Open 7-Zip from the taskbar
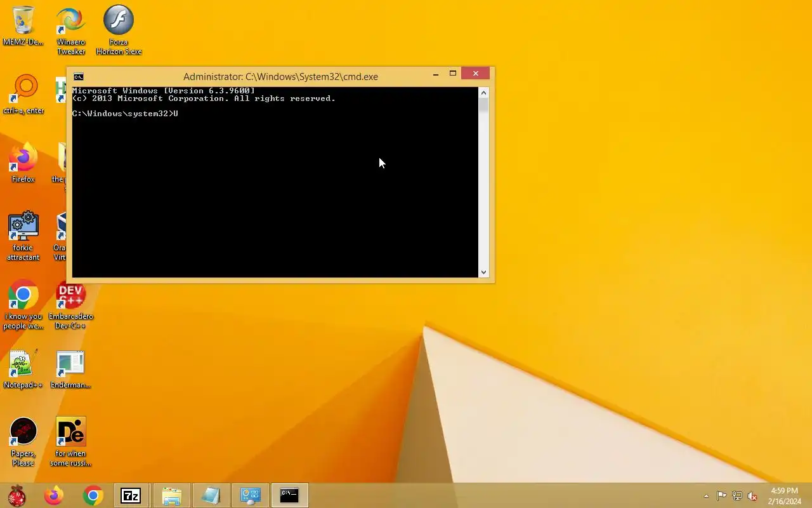 click(x=131, y=495)
